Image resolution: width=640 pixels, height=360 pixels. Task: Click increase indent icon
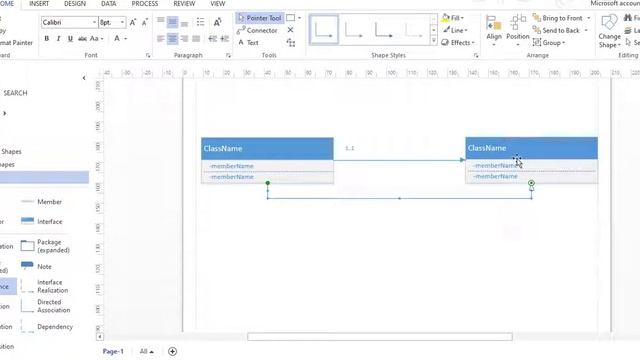pyautogui.click(x=224, y=39)
